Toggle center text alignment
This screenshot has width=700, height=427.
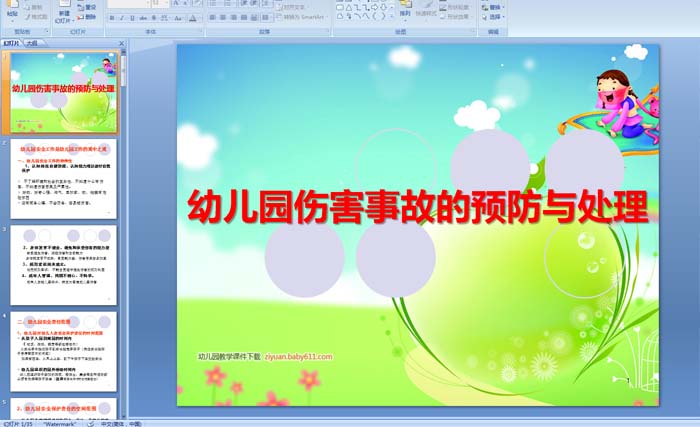tap(223, 17)
